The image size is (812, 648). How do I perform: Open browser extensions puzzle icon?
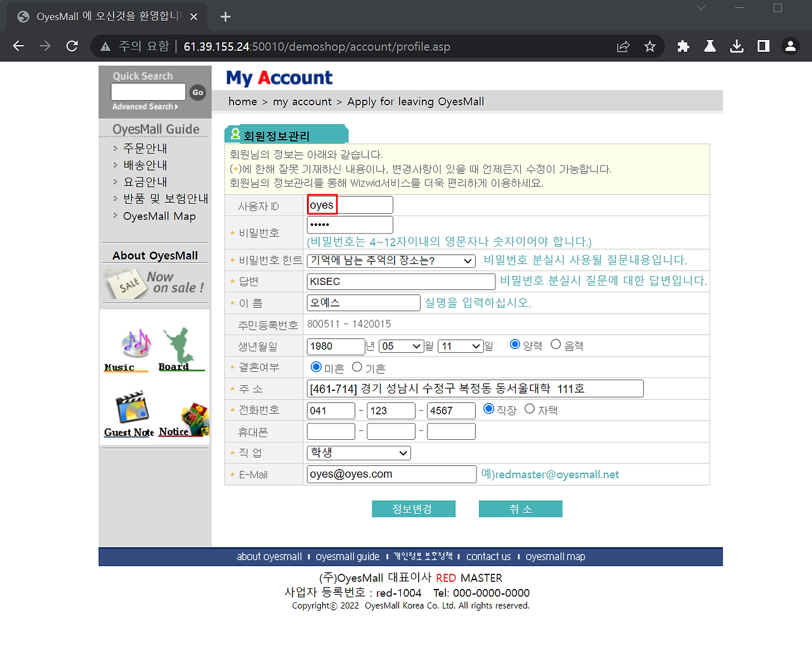pos(683,46)
